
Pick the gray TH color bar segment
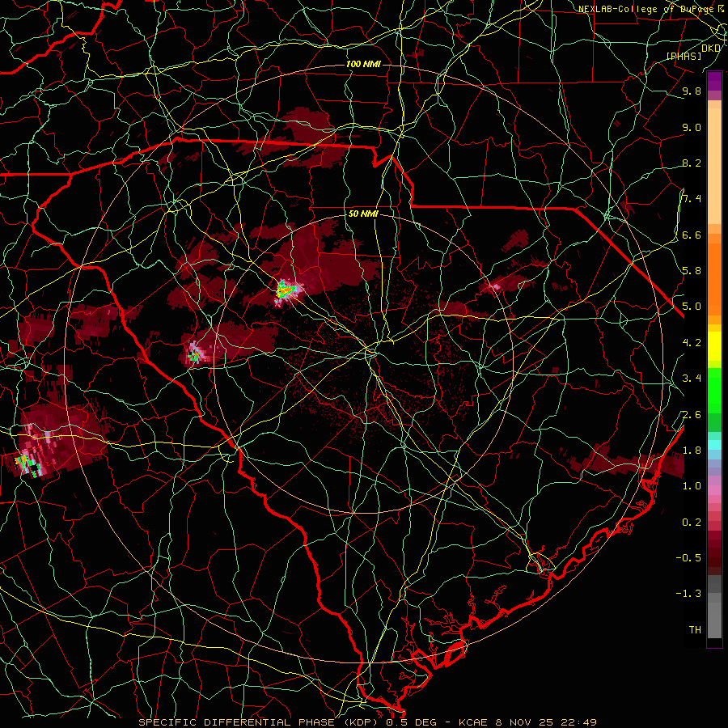[x=714, y=620]
